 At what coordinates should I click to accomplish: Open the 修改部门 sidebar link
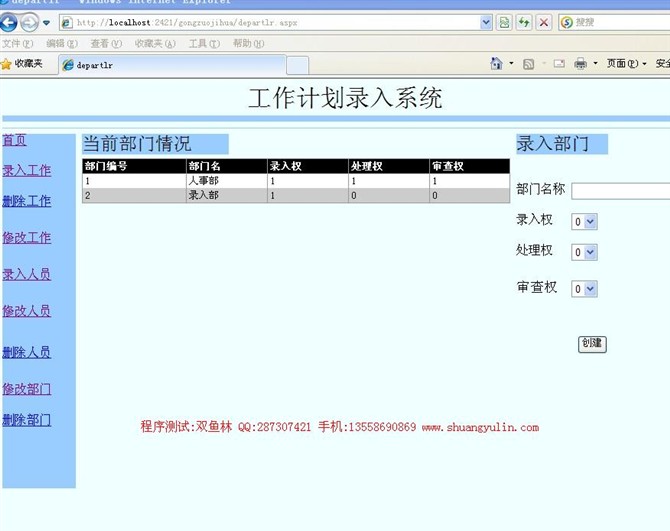[x=27, y=389]
